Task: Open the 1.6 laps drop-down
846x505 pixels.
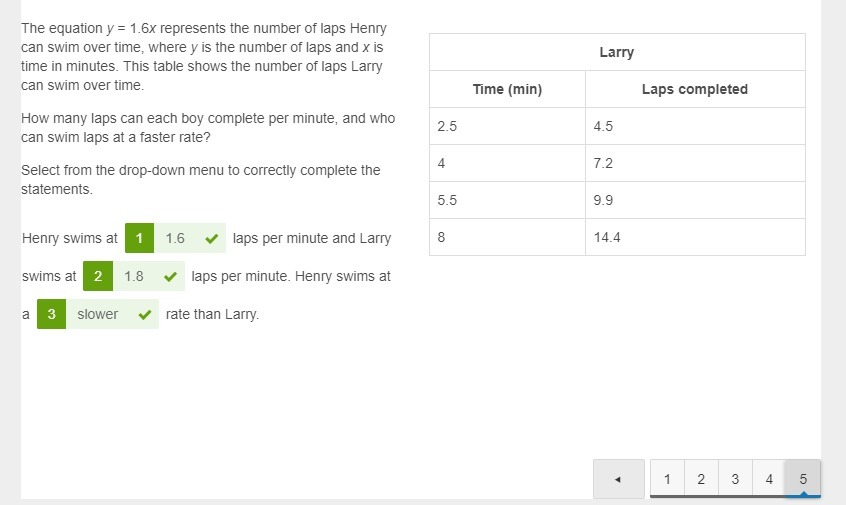Action: point(189,238)
